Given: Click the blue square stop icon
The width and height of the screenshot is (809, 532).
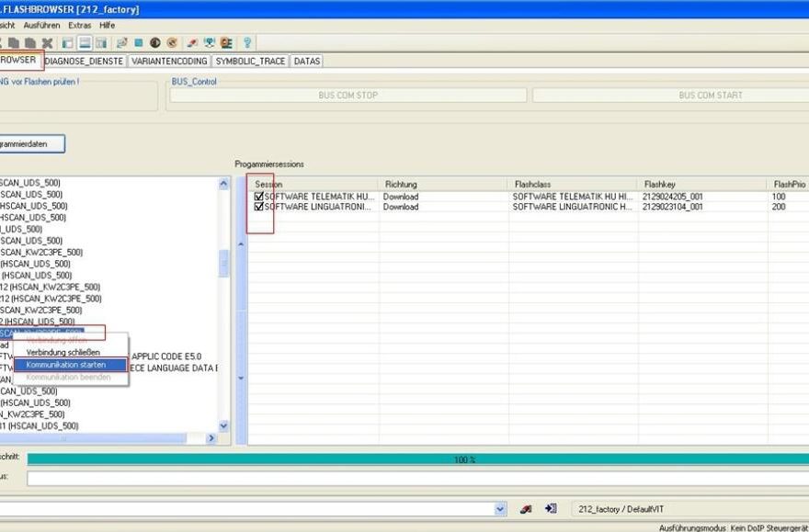Looking at the screenshot, I should point(139,43).
